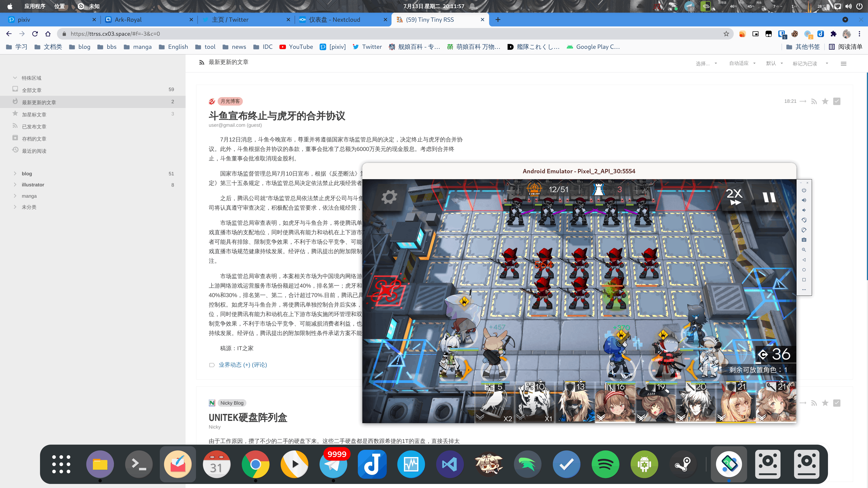Open a new browser tab
868x488 pixels.
(498, 19)
